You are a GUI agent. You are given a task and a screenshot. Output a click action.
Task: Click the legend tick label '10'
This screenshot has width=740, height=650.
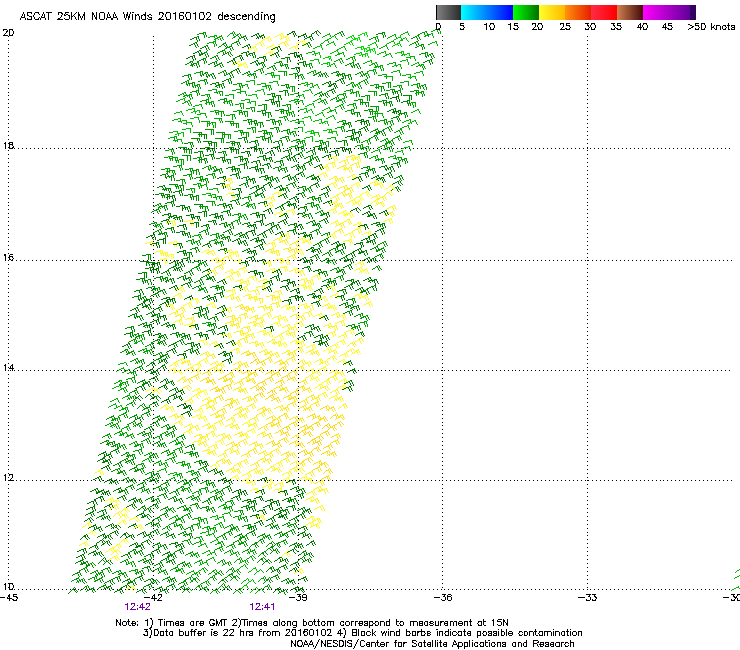point(489,27)
